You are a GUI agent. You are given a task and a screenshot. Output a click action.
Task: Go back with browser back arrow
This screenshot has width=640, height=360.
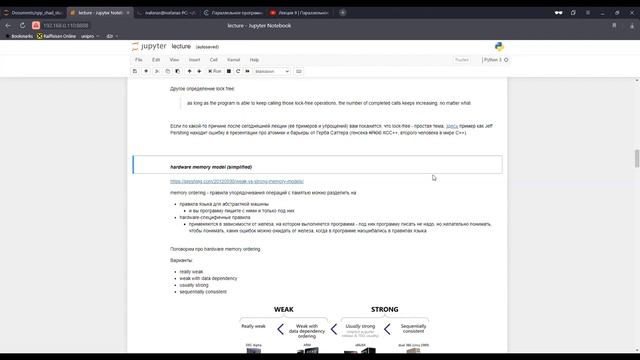tap(8, 25)
